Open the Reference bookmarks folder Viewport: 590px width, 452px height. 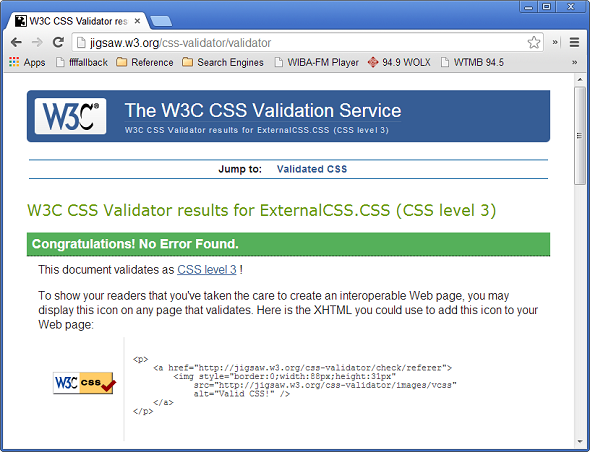[145, 62]
